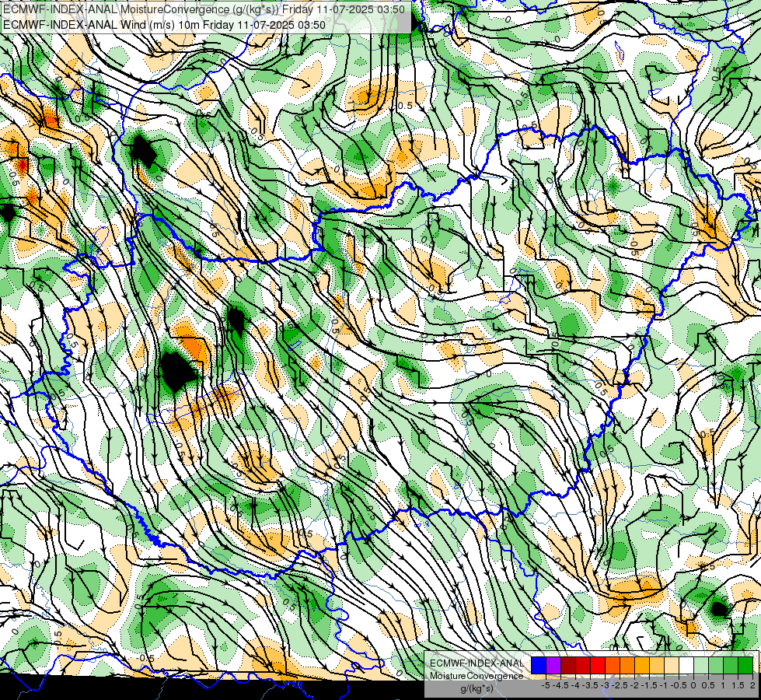Select darkest green legend swatch before 2

[745, 665]
